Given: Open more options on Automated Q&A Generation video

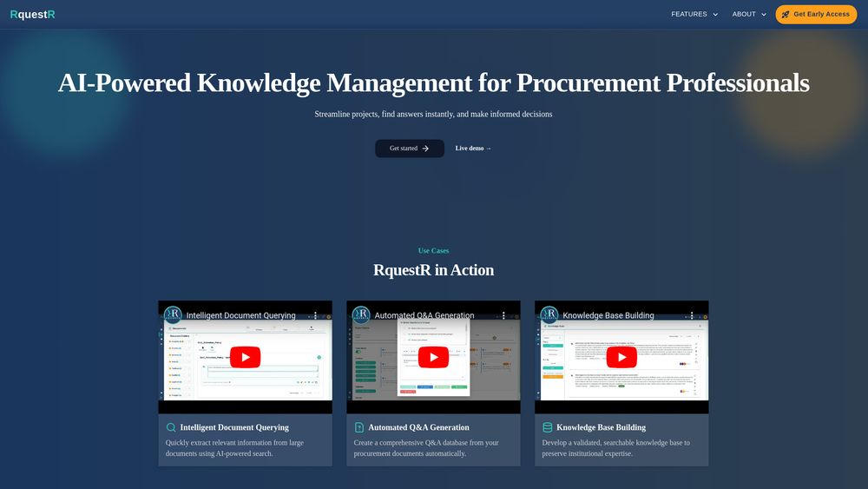Looking at the screenshot, I should tap(503, 315).
